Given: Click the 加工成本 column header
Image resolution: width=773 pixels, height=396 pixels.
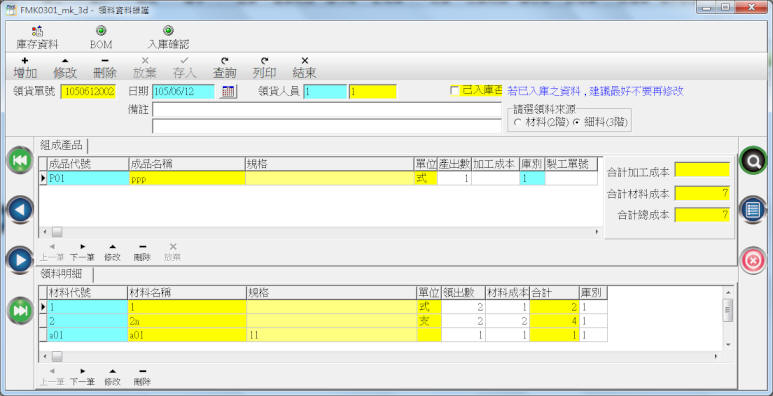Looking at the screenshot, I should pyautogui.click(x=495, y=164).
